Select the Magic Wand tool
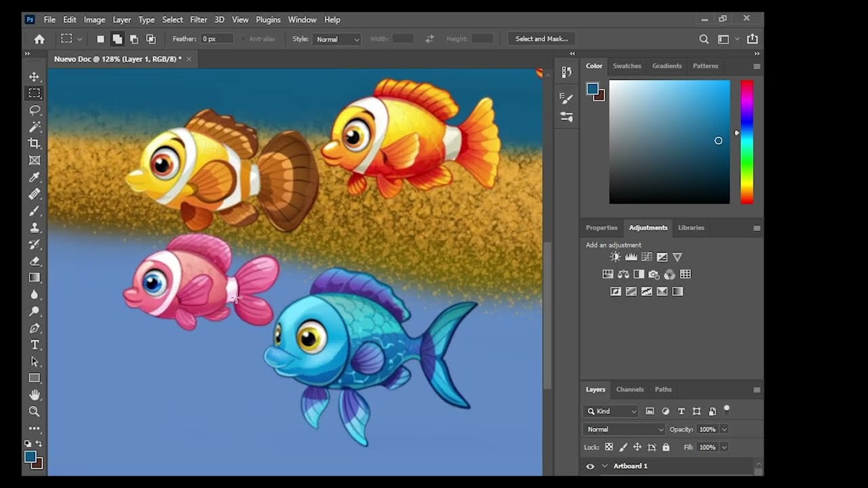This screenshot has width=868, height=488. click(35, 127)
